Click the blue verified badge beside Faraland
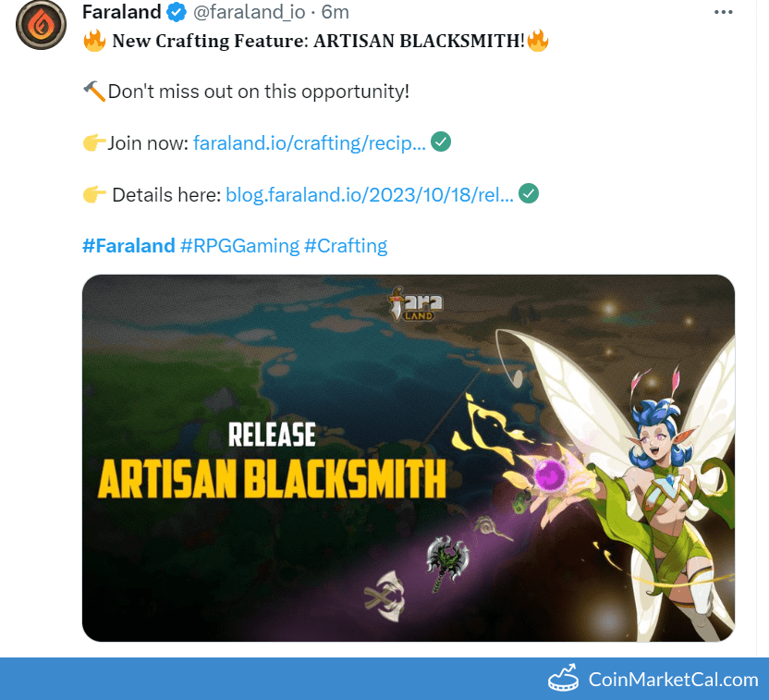 click(177, 12)
